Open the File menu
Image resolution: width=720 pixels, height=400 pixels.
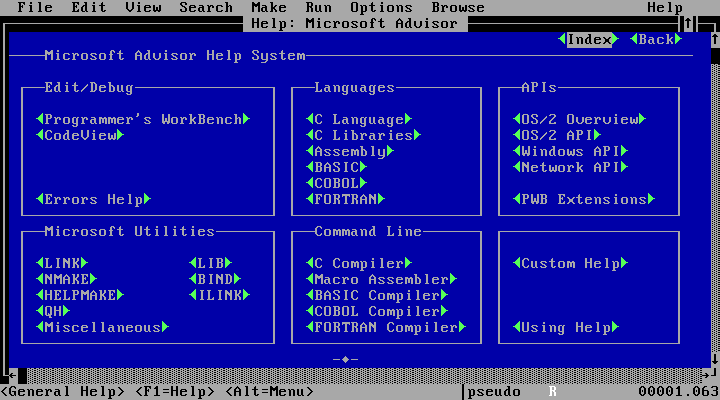point(35,7)
